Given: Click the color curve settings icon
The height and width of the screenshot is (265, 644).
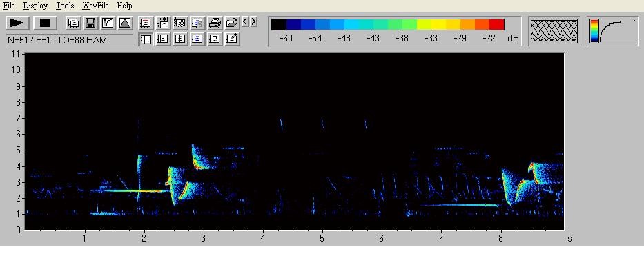Looking at the screenshot, I should point(108,23).
